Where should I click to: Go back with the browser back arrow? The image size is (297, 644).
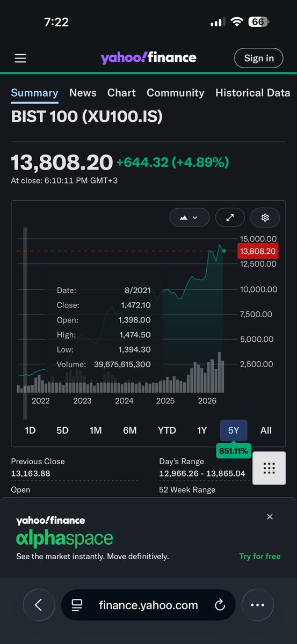(x=39, y=605)
